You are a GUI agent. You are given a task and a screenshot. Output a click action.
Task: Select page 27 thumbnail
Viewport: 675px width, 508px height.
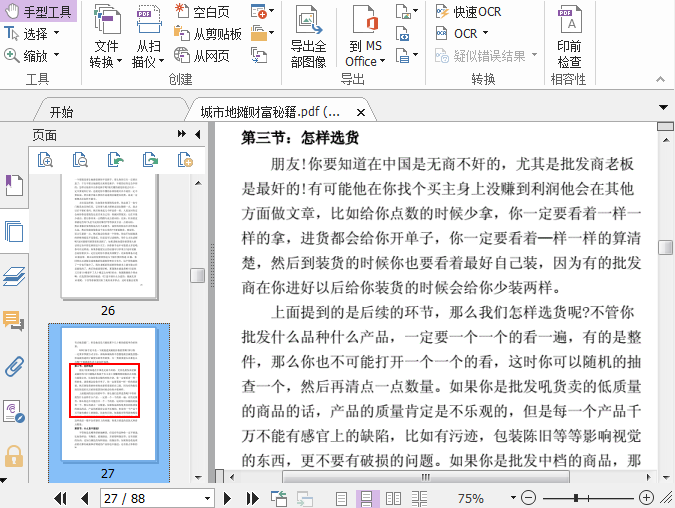tap(108, 394)
